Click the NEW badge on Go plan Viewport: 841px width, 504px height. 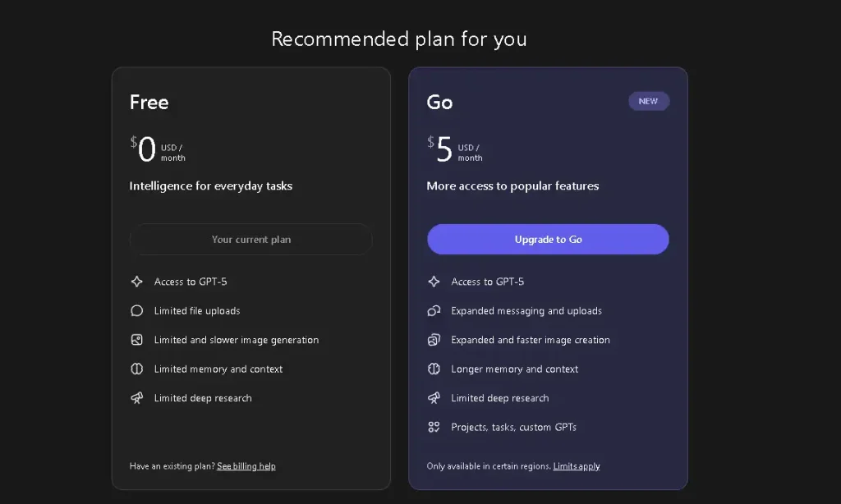[649, 101]
